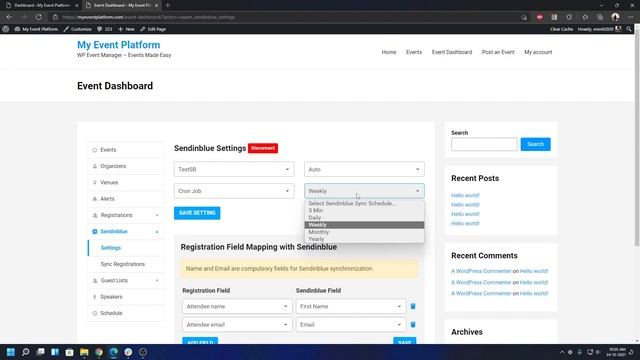640x360 pixels.
Task: Select the 5 Min schedule option
Action: [364, 210]
